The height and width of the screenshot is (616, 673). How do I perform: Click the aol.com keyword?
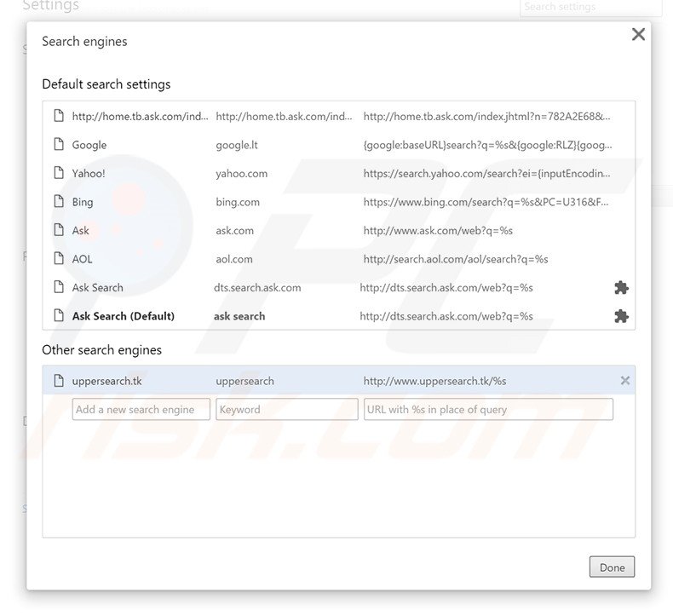coord(234,259)
